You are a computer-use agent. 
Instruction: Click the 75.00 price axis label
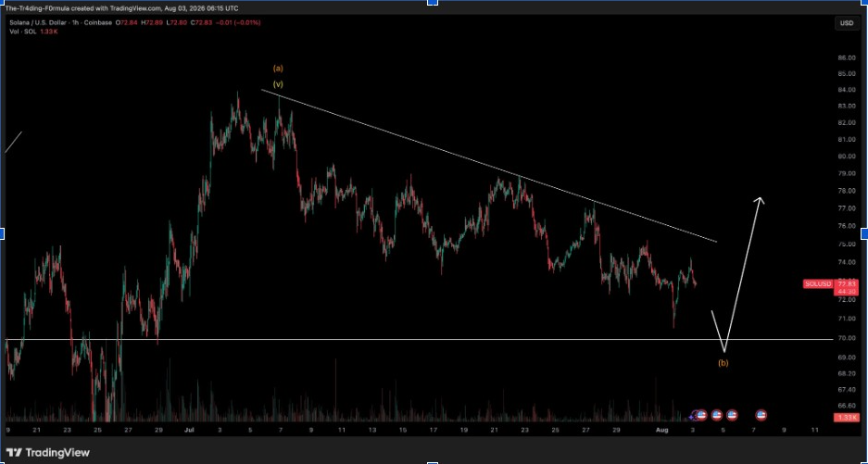point(848,244)
